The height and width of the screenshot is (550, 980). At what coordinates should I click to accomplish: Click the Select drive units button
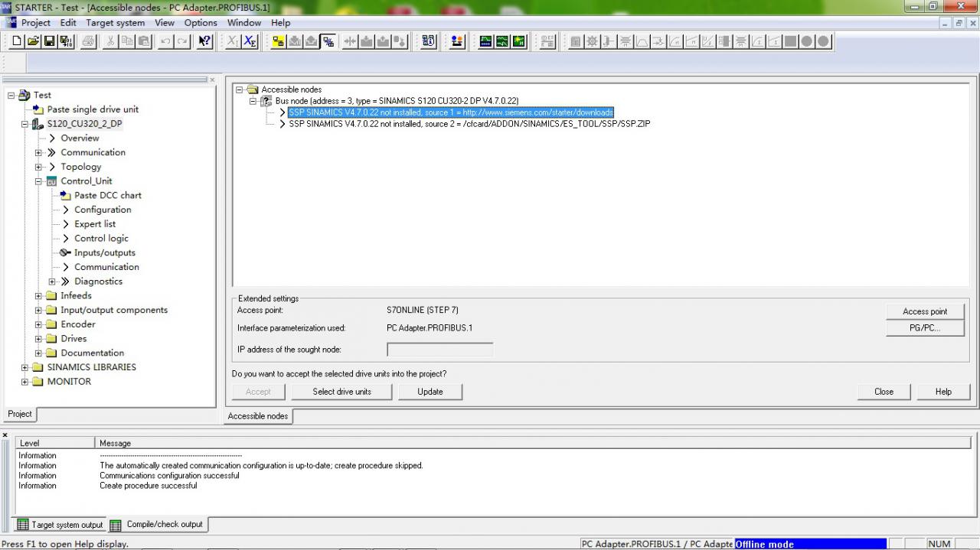click(341, 392)
